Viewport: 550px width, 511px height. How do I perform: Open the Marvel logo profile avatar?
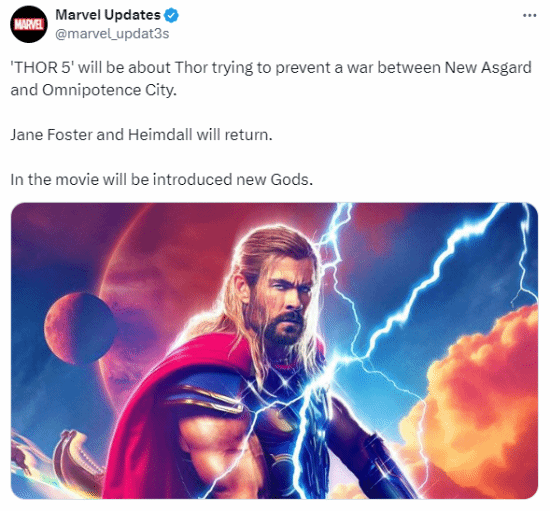pyautogui.click(x=29, y=24)
